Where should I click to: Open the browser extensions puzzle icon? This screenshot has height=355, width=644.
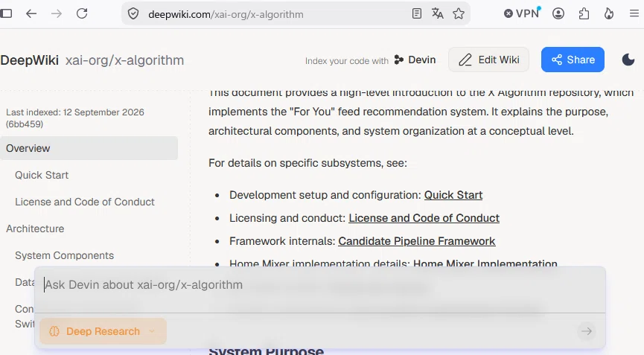tap(584, 14)
